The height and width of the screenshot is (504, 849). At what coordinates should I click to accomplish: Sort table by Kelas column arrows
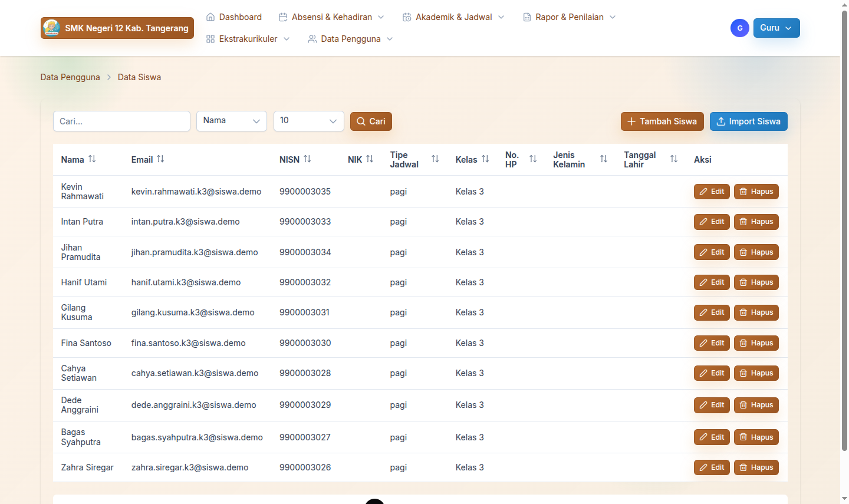[485, 159]
